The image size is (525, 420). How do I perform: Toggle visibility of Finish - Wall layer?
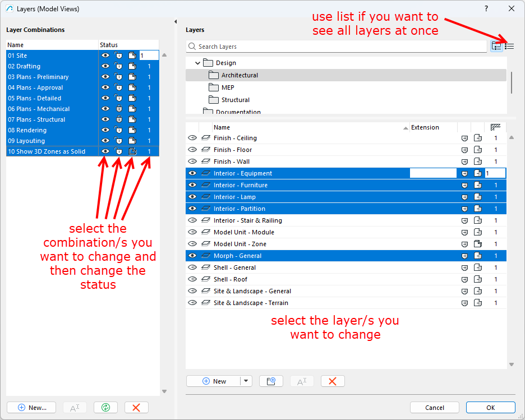pyautogui.click(x=192, y=161)
